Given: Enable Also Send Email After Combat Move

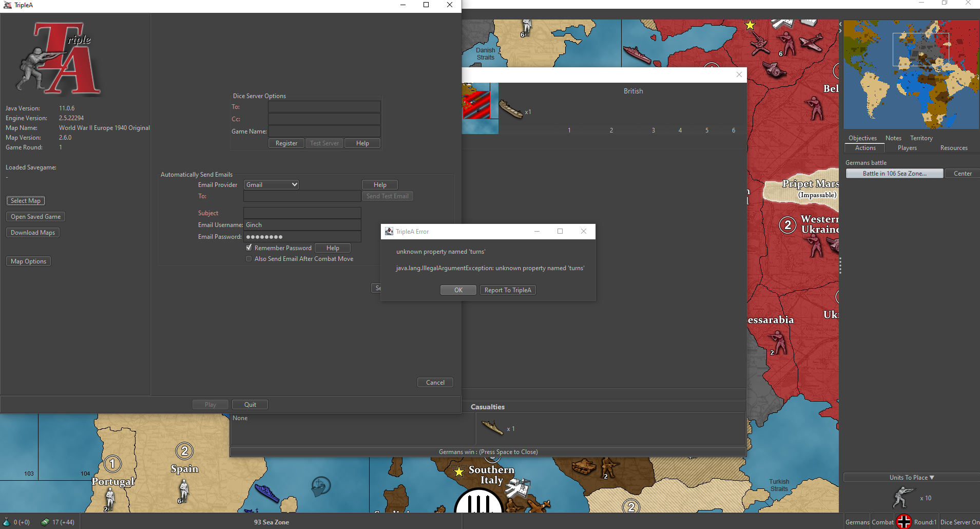Looking at the screenshot, I should [249, 259].
